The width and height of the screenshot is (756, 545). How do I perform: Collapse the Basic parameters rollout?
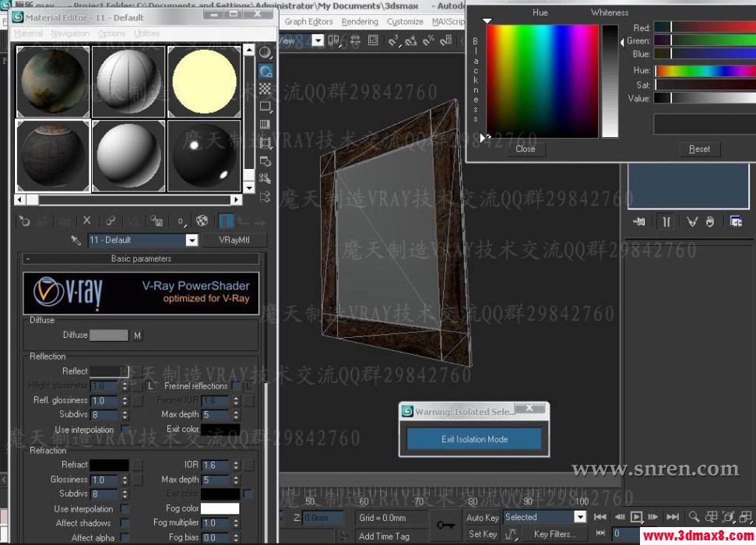click(x=140, y=260)
